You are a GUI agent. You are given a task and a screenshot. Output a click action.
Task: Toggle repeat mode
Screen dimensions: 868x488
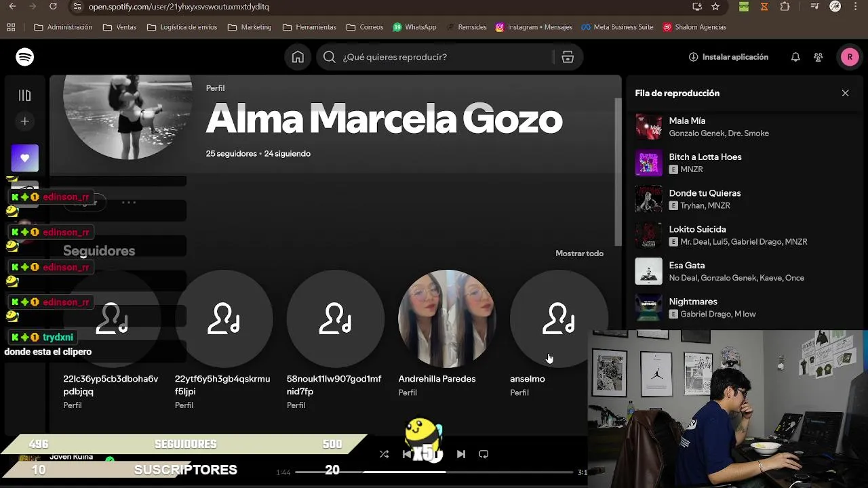click(x=484, y=454)
